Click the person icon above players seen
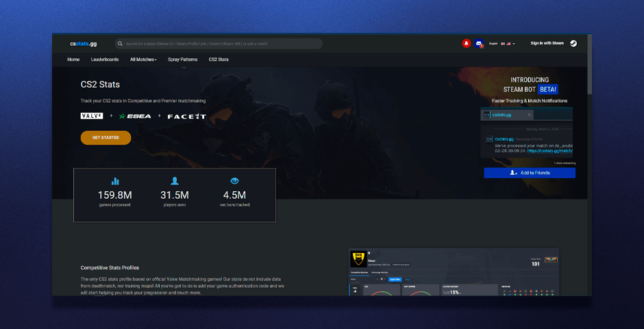This screenshot has height=329, width=644. (x=175, y=181)
